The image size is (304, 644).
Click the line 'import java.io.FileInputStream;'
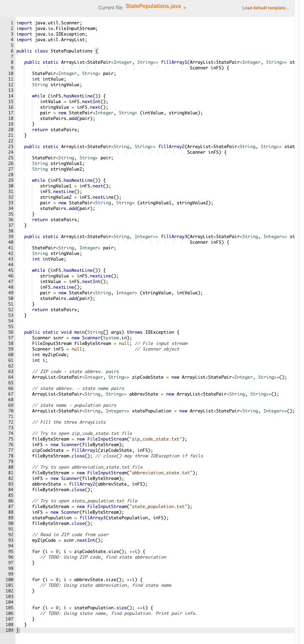(57, 28)
